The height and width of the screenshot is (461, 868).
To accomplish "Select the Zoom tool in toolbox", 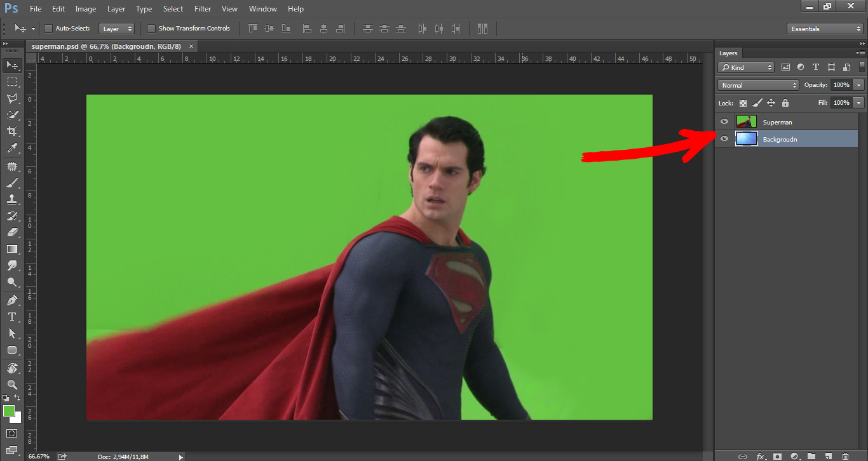I will tap(12, 385).
